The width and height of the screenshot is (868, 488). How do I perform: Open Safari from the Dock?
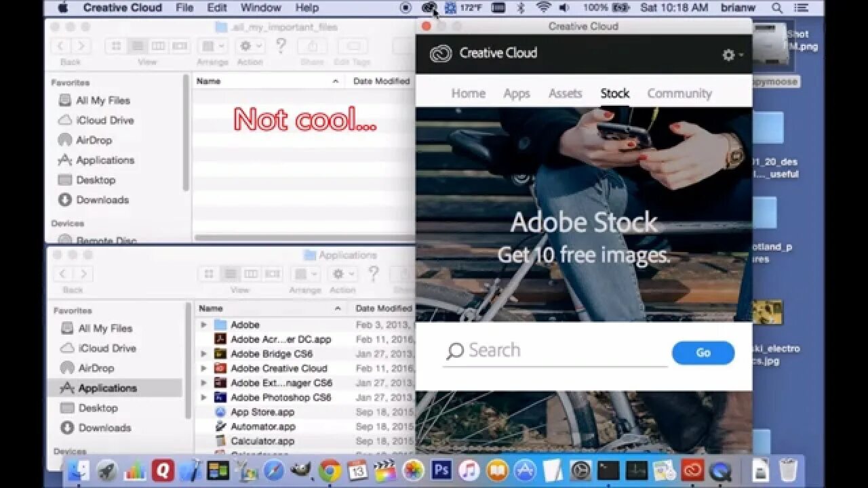pyautogui.click(x=274, y=470)
